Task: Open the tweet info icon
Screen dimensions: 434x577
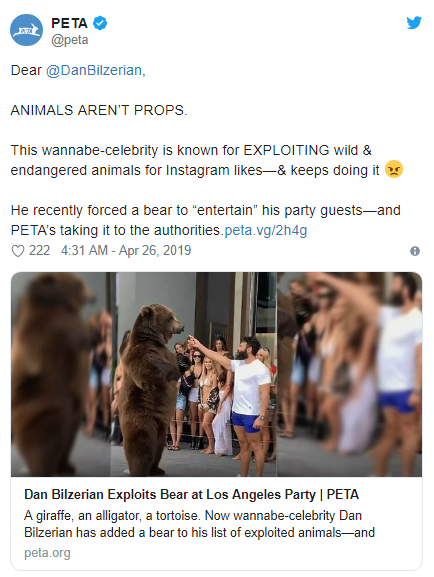Action: click(415, 251)
